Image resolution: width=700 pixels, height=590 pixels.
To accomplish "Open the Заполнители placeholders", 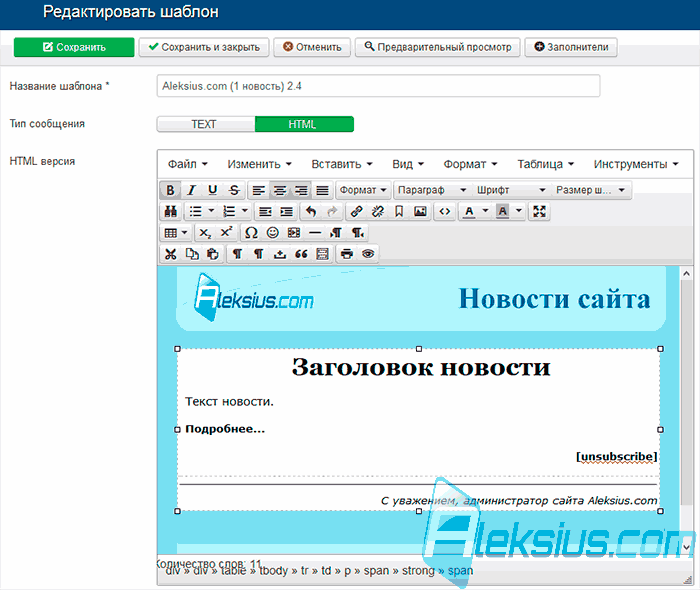I will point(571,47).
